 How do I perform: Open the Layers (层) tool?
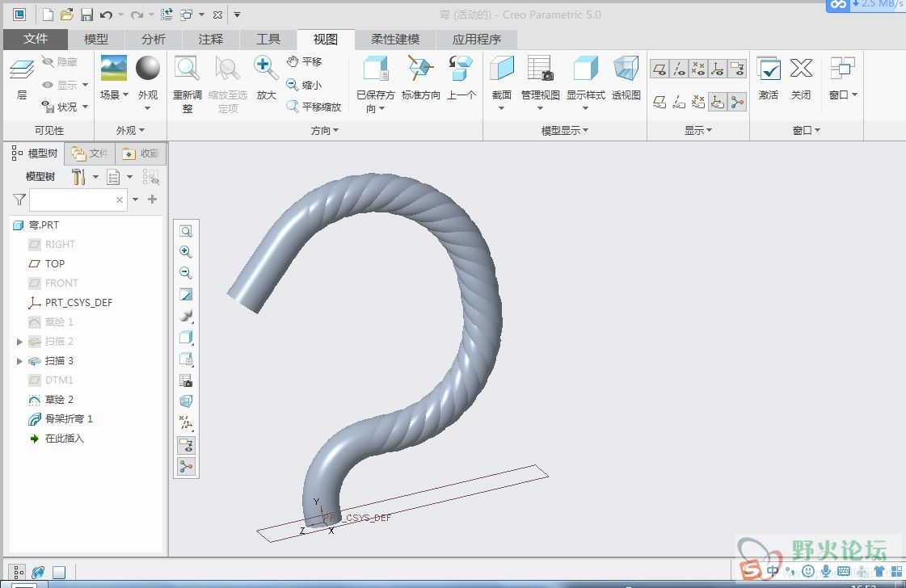pyautogui.click(x=22, y=79)
